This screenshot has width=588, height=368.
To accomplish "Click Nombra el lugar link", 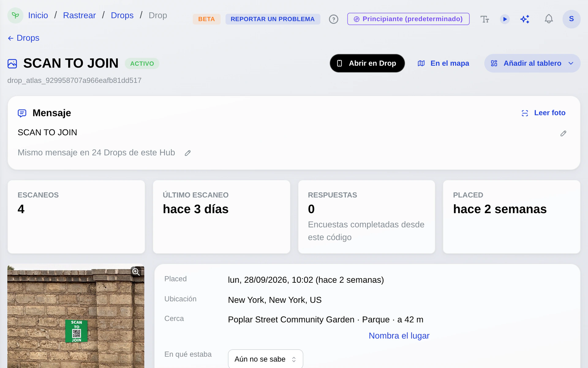I will [399, 336].
